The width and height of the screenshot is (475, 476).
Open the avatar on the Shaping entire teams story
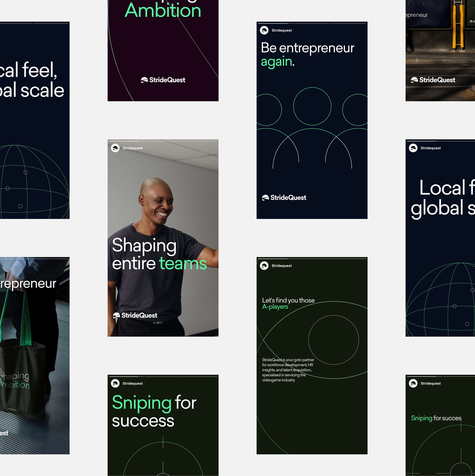click(x=115, y=148)
